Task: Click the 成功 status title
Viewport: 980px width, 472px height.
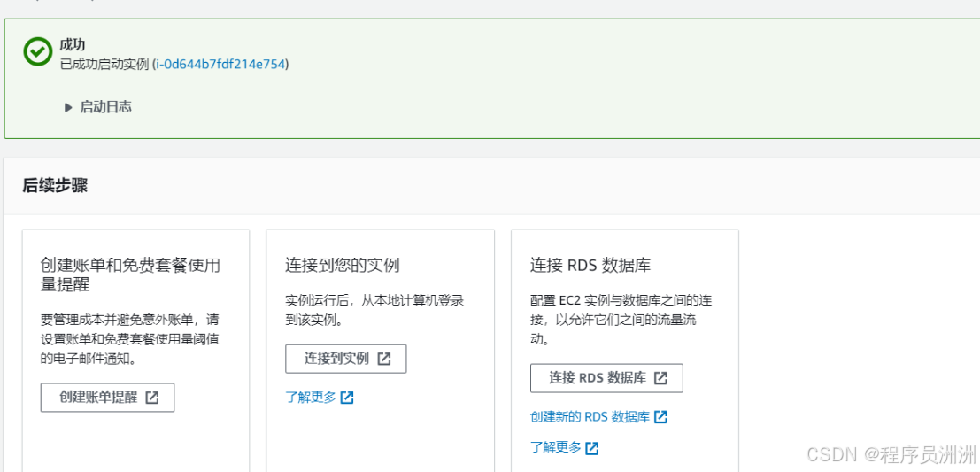Action: point(73,45)
